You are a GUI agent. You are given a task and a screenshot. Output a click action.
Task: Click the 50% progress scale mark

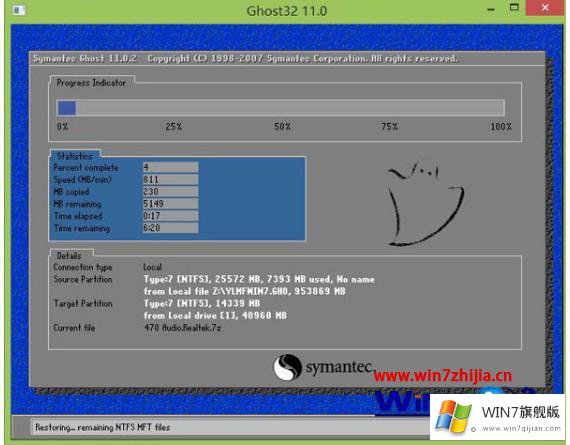[x=282, y=127]
